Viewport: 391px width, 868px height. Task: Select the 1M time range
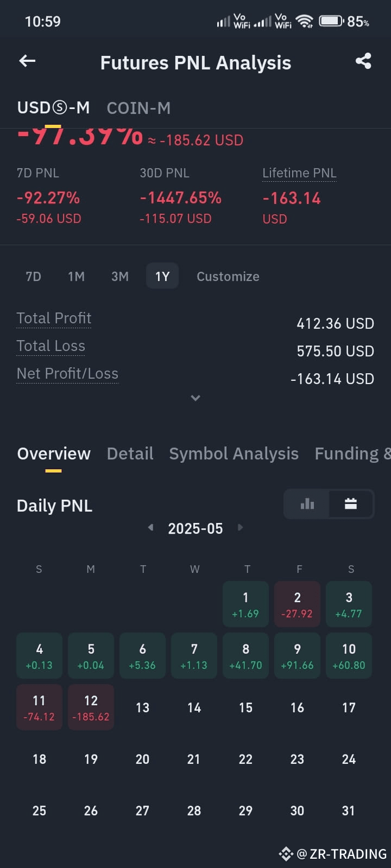pyautogui.click(x=76, y=276)
